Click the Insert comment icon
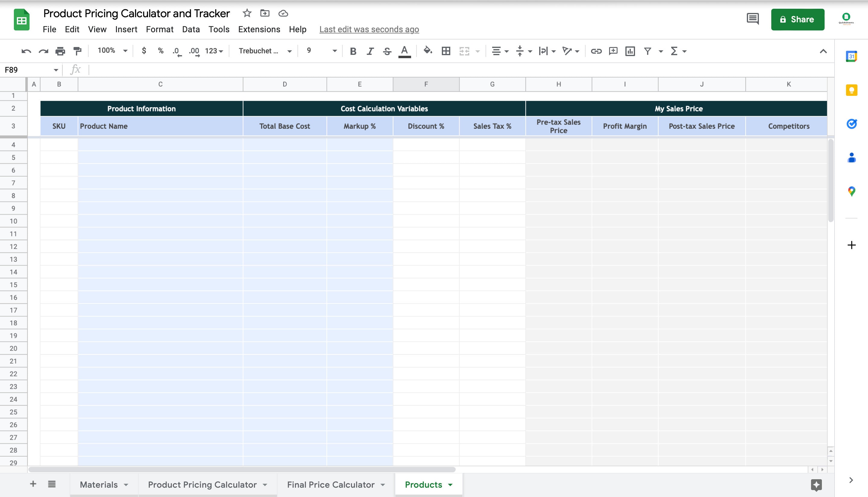The height and width of the screenshot is (497, 868). pyautogui.click(x=613, y=51)
